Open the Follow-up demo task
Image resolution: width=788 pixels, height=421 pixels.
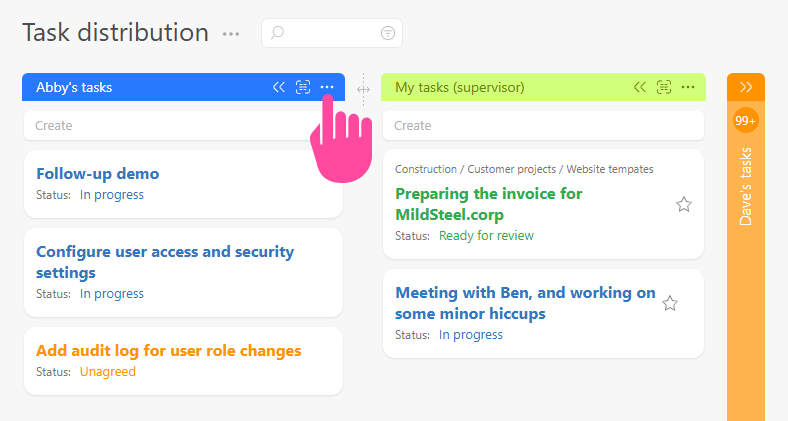[x=98, y=174]
